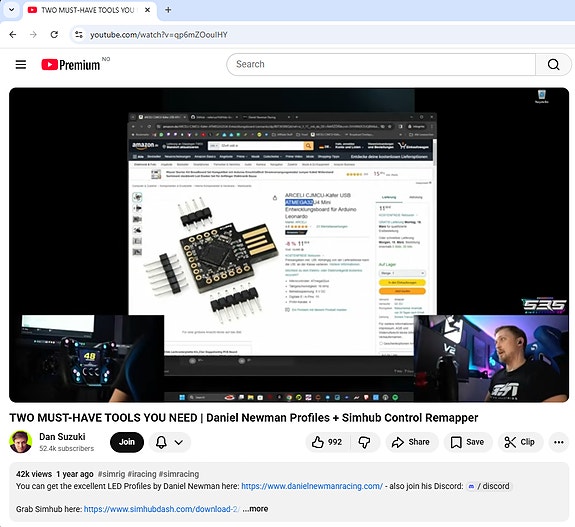575x527 pixels.
Task: Open the YouTube hamburger guide menu
Action: point(21,65)
